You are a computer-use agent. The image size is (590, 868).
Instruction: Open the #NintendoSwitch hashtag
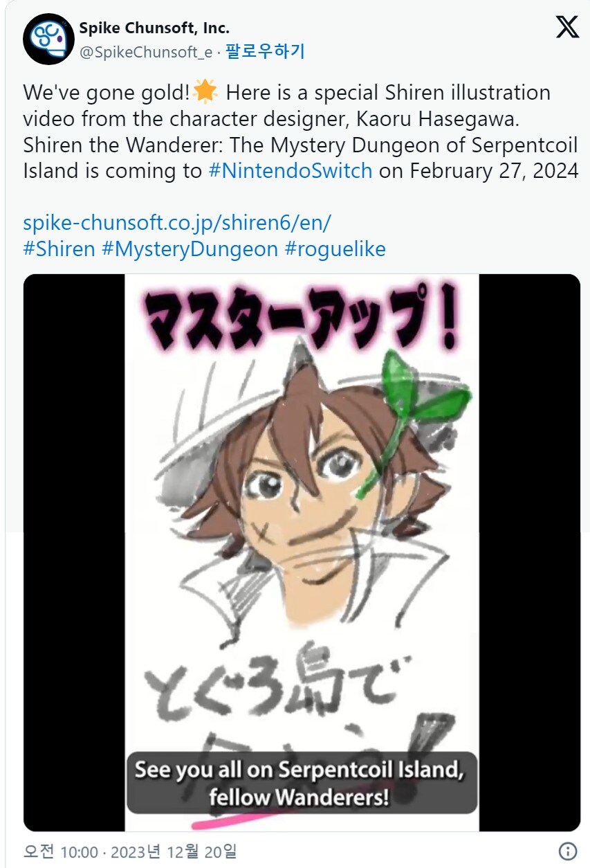(290, 171)
